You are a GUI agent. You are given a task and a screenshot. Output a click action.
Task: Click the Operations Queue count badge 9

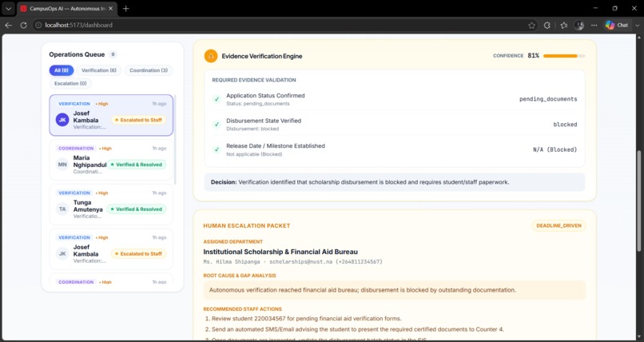coord(113,54)
